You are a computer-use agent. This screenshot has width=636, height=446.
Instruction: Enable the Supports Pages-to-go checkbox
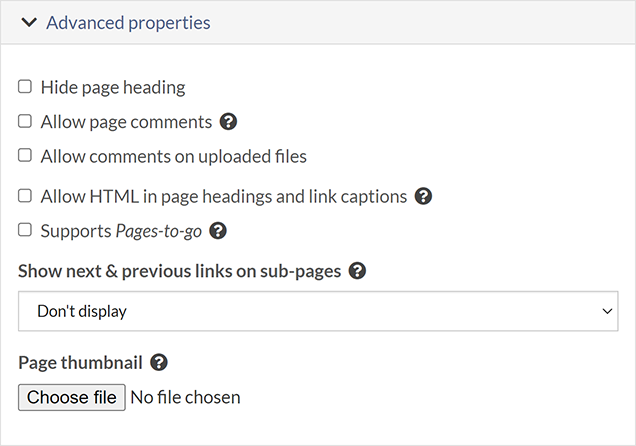(25, 230)
